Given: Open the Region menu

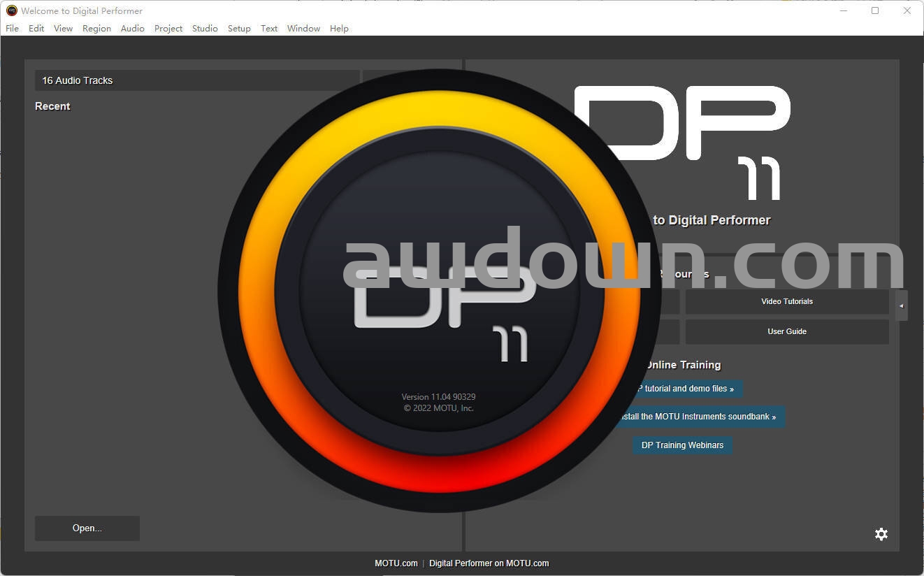Looking at the screenshot, I should [x=96, y=29].
